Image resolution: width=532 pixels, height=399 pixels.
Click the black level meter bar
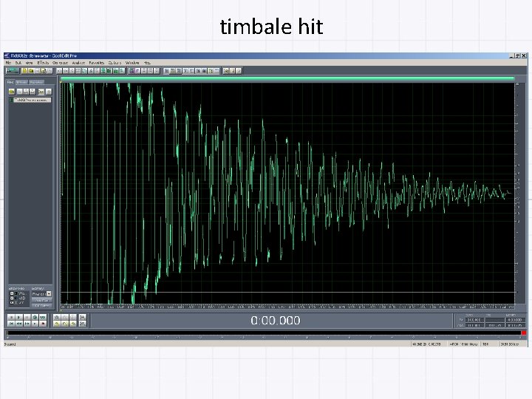click(264, 333)
